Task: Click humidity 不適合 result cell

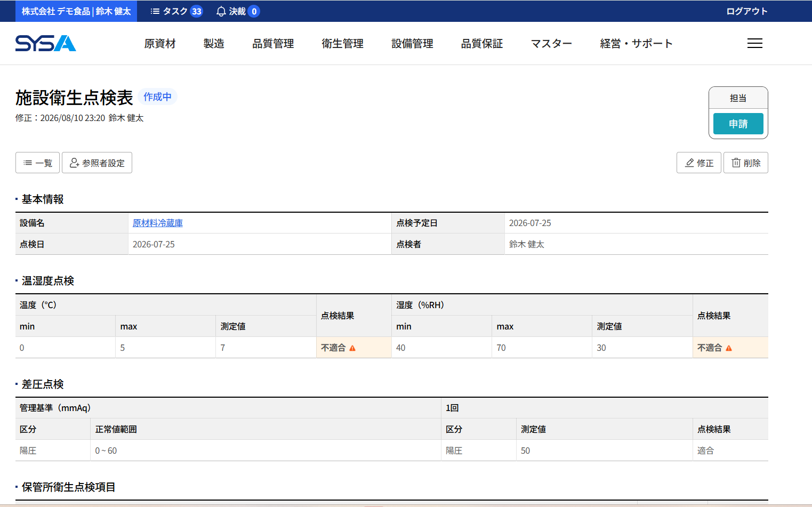Action: (x=730, y=348)
